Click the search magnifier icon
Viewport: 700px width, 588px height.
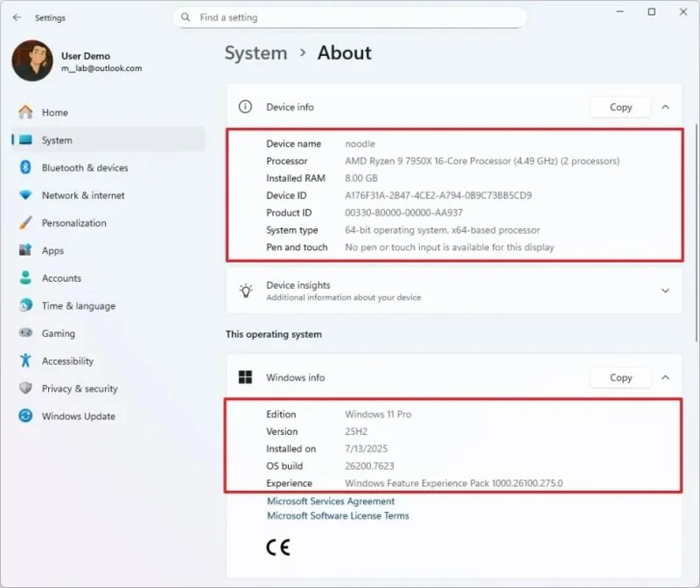pyautogui.click(x=185, y=17)
